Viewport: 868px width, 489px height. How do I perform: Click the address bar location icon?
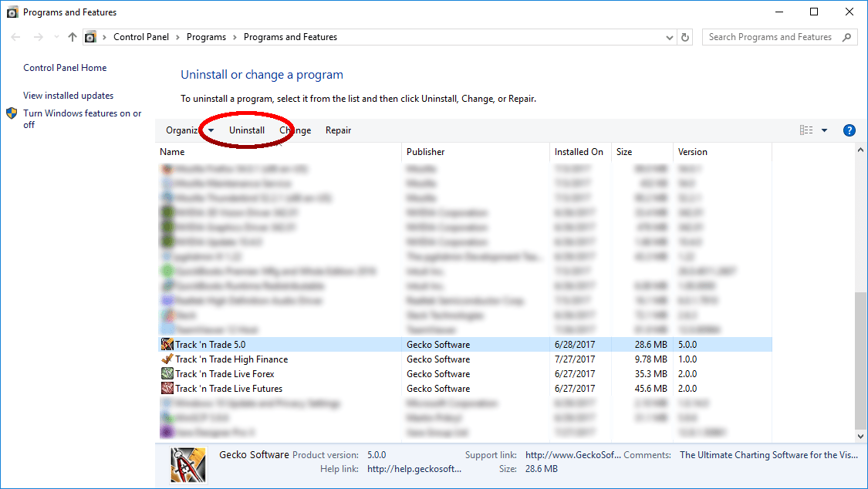[90, 37]
